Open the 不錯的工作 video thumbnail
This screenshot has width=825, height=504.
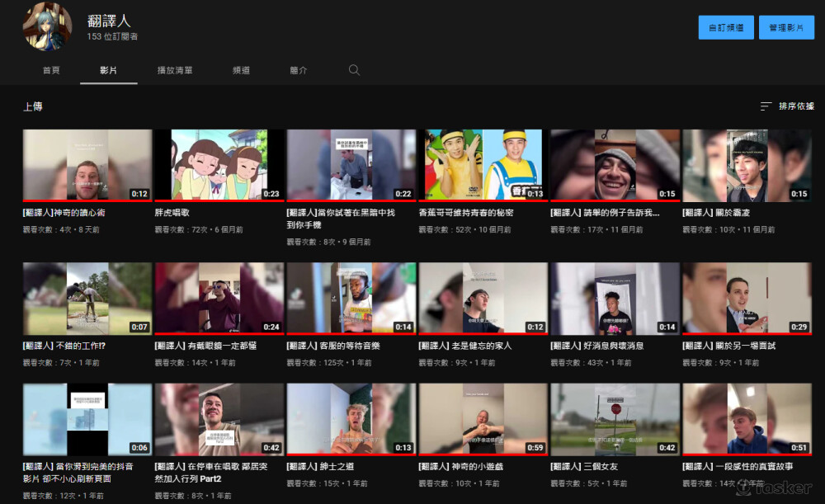[x=87, y=298]
